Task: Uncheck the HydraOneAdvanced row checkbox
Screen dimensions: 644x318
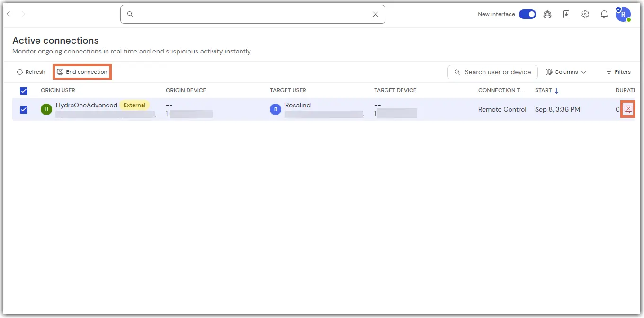Action: click(24, 110)
